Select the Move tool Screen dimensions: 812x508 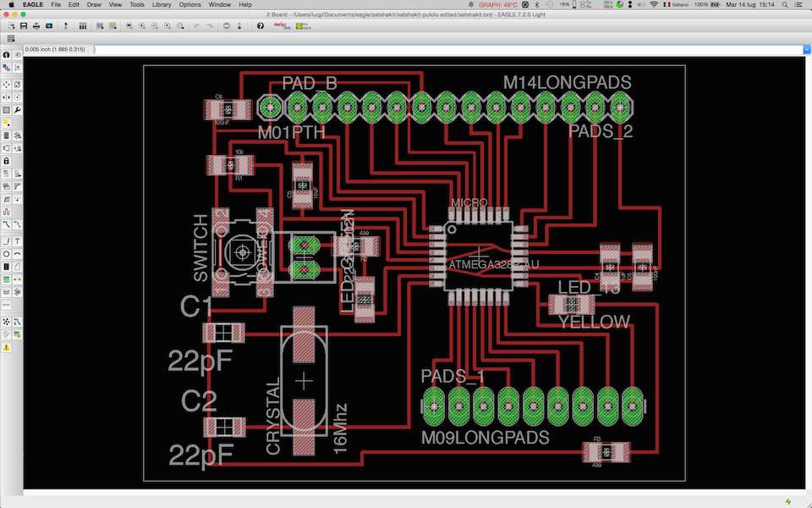click(x=6, y=84)
